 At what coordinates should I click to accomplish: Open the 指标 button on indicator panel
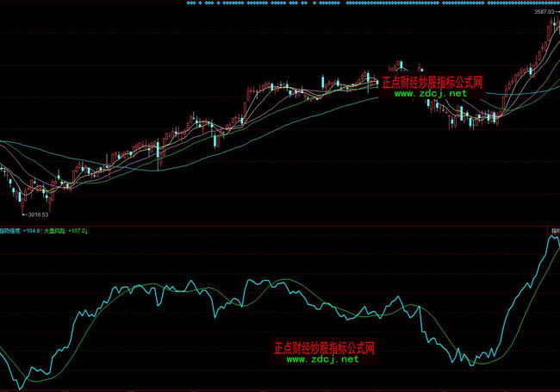point(554,231)
